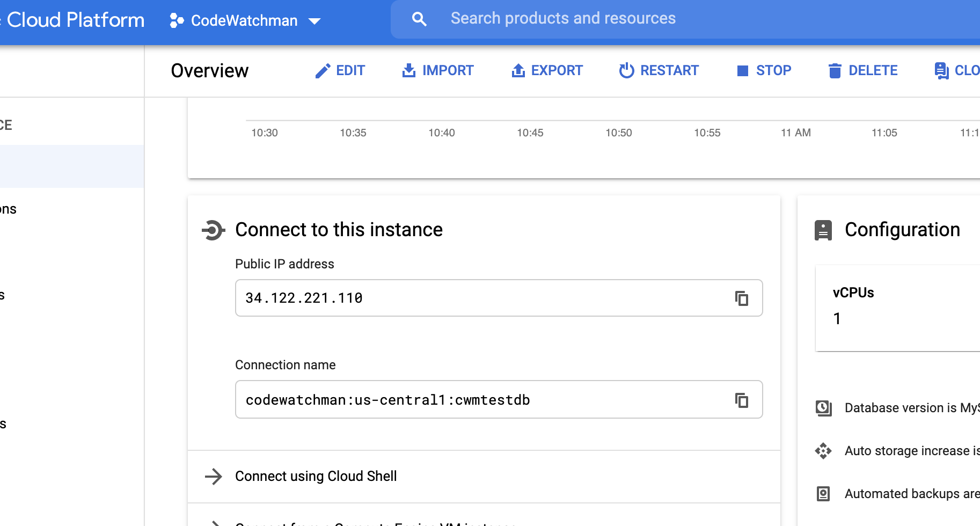This screenshot has width=980, height=526.
Task: Click the pencil edit icon
Action: coord(323,71)
